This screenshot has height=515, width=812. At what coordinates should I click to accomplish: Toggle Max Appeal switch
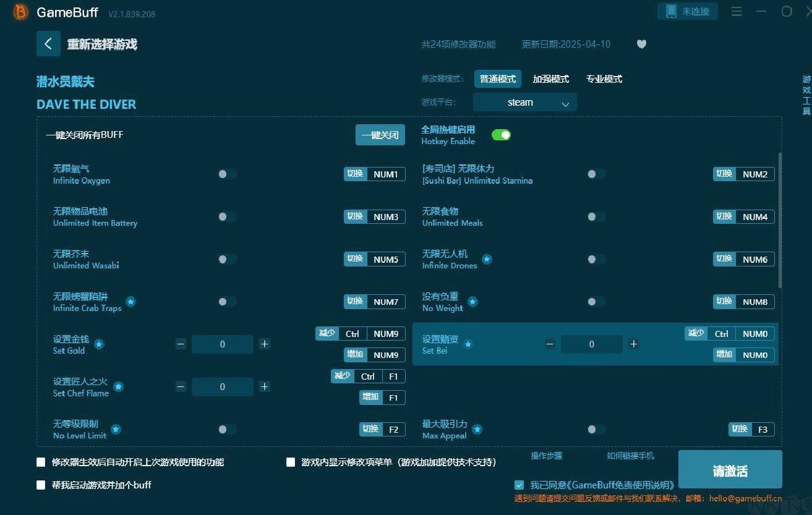coord(596,429)
